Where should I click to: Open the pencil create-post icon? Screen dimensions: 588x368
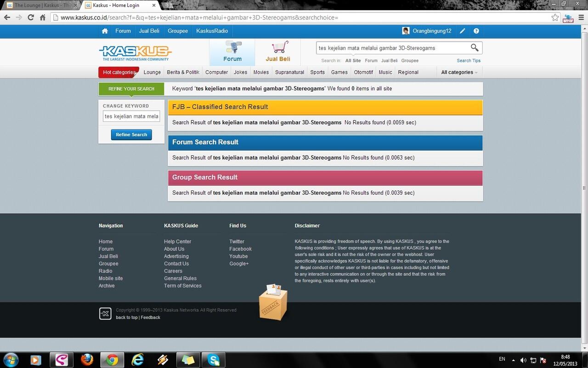pos(463,31)
